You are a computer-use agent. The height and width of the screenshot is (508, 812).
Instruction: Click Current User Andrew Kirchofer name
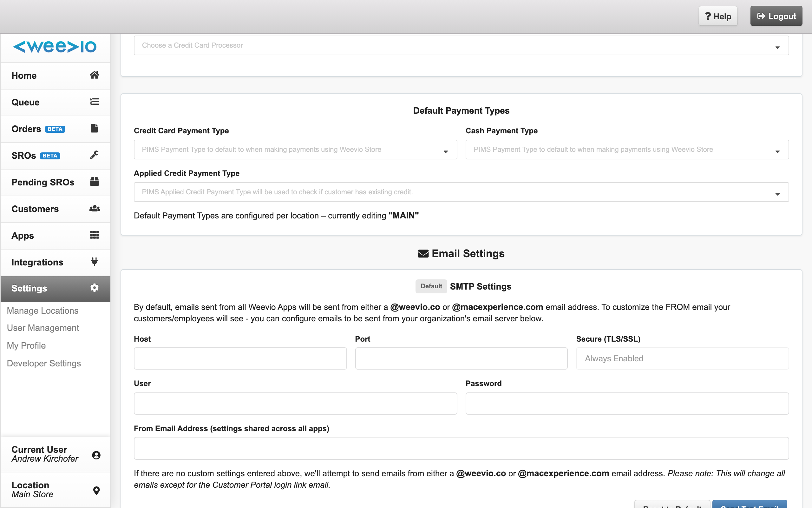[45, 459]
